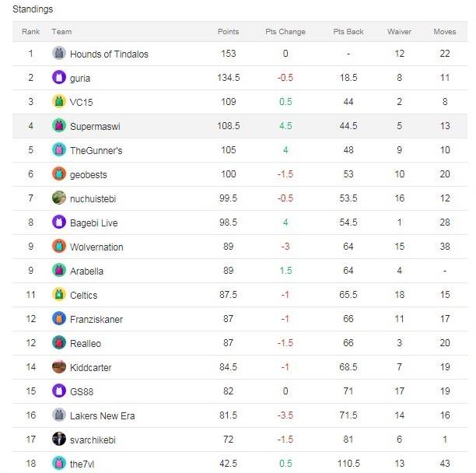Viewport: 476px width, 473px height.
Task: Click the Celtics team name
Action: click(83, 295)
